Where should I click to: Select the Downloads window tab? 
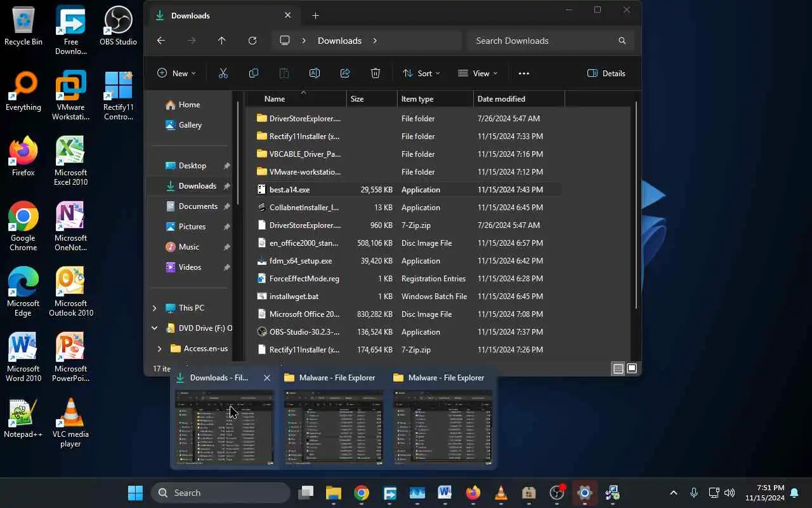click(221, 15)
